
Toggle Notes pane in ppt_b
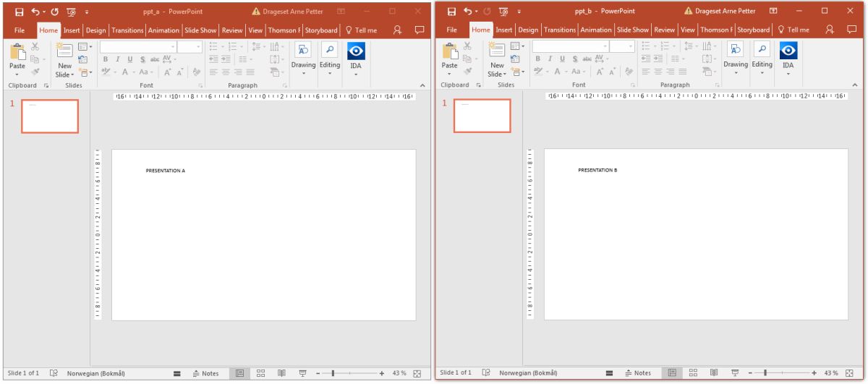coord(638,373)
